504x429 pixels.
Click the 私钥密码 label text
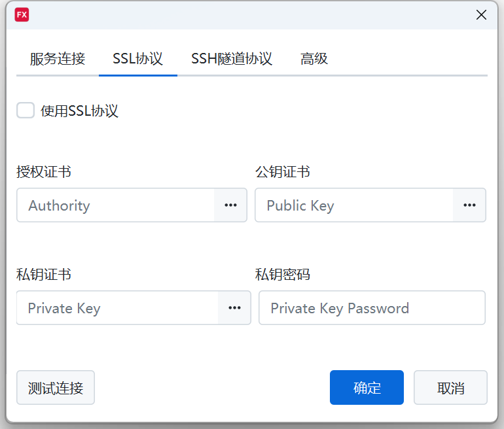coord(282,275)
